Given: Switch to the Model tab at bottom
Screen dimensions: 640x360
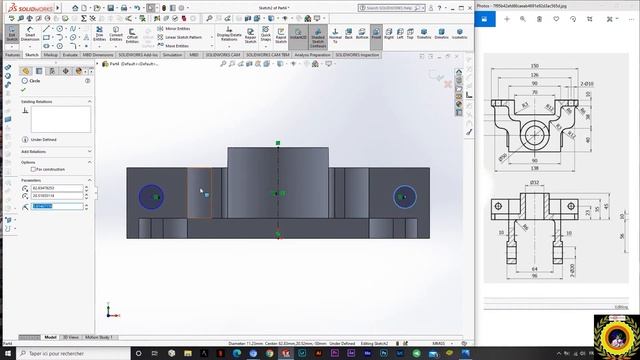Looking at the screenshot, I should point(50,337).
